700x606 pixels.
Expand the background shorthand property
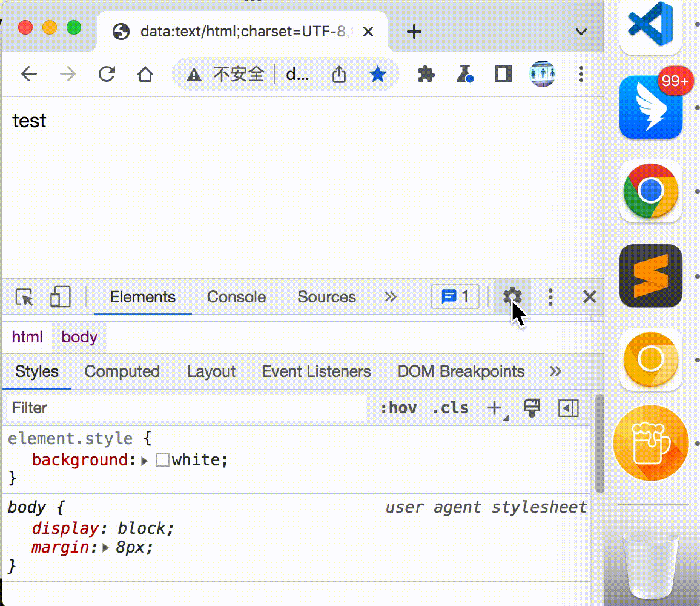145,461
